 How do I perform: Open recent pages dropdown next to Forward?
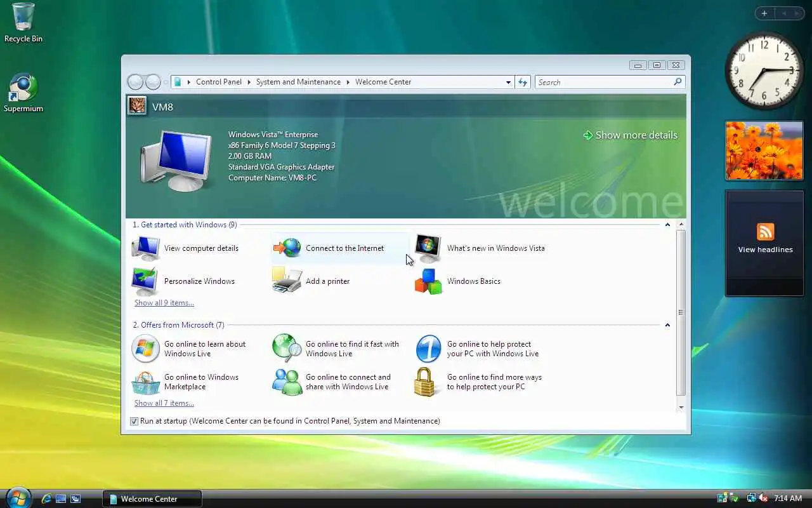click(x=166, y=82)
